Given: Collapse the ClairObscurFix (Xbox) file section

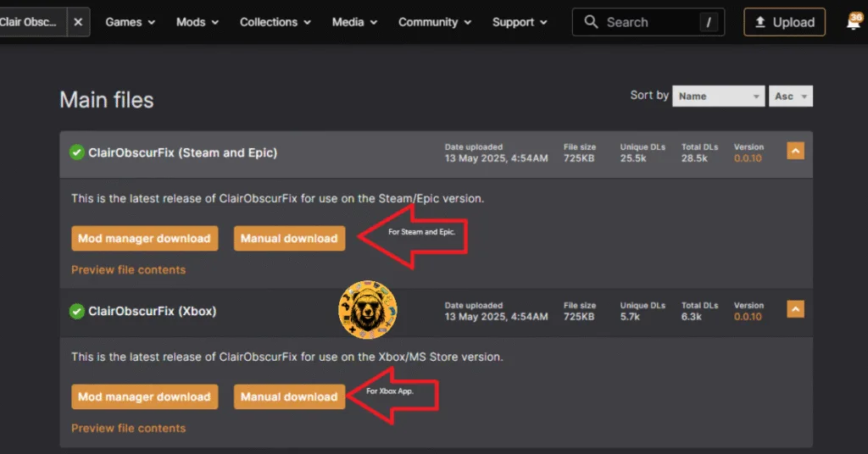Looking at the screenshot, I should click(795, 309).
